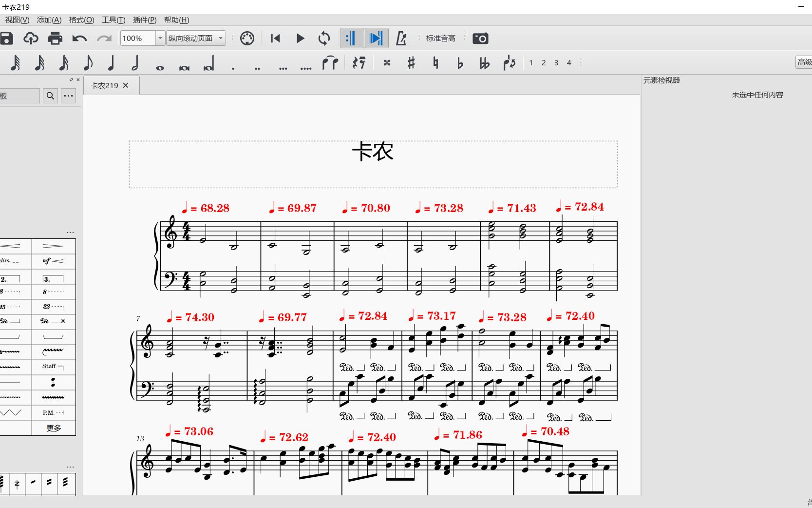
Task: Print the score using the printer icon
Action: pyautogui.click(x=55, y=38)
